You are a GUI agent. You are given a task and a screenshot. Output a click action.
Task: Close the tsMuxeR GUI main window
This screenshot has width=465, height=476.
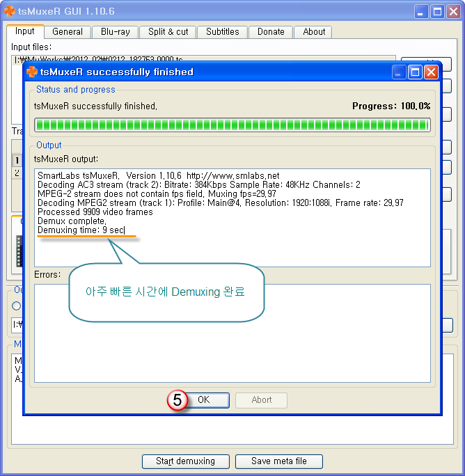pos(453,12)
